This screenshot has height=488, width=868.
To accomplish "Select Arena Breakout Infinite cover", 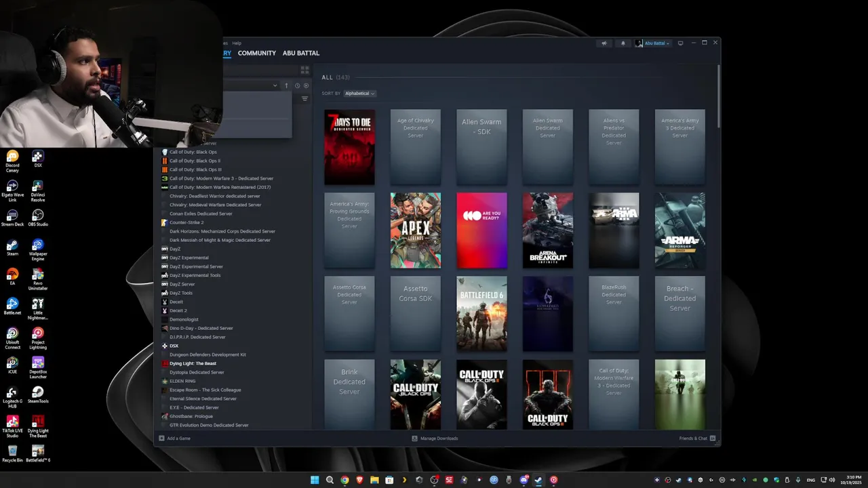I will point(548,230).
